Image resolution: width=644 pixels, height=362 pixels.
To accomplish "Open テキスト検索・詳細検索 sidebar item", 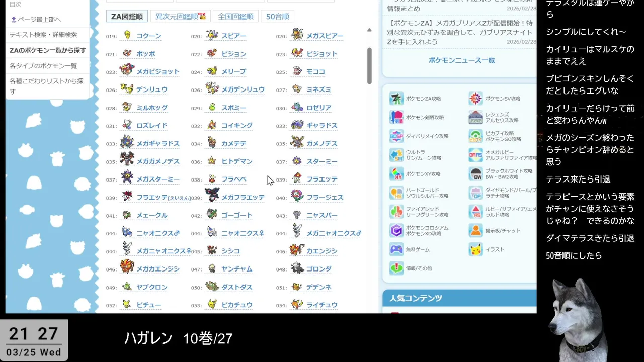I will [43, 35].
